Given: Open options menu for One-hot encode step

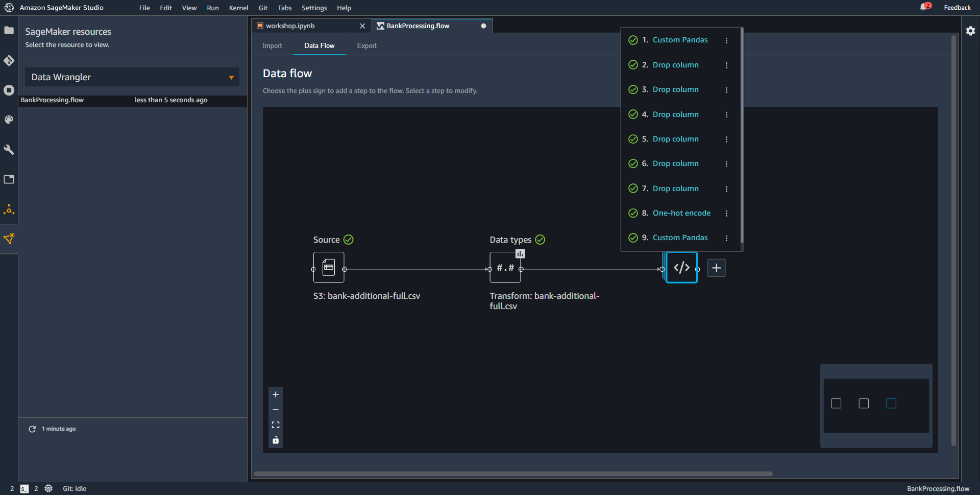Looking at the screenshot, I should coord(726,214).
